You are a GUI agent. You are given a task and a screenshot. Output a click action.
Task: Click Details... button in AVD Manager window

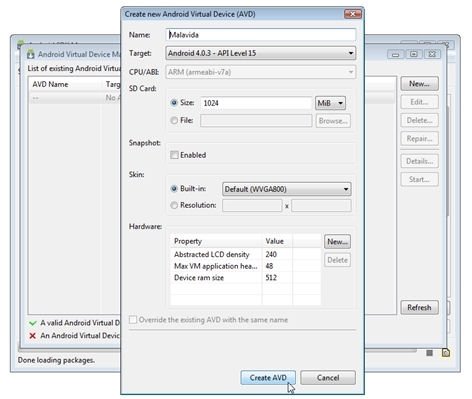pos(419,161)
